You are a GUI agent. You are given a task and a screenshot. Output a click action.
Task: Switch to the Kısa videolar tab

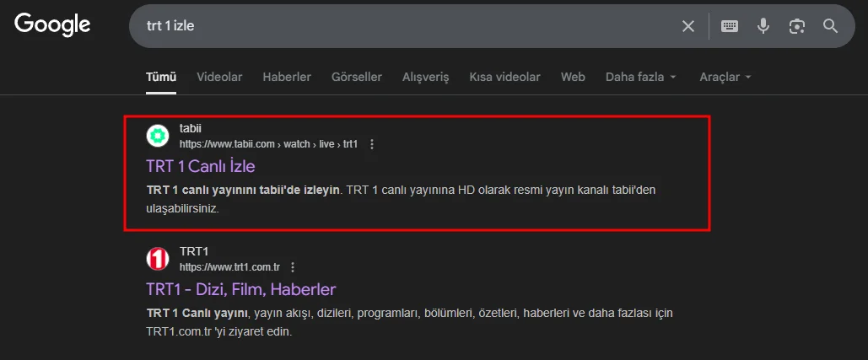(504, 77)
